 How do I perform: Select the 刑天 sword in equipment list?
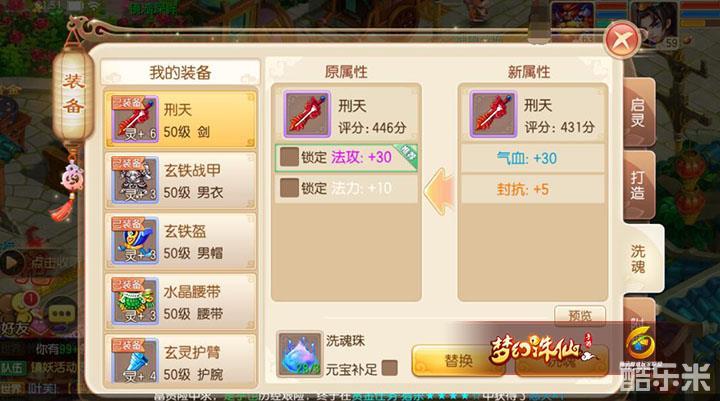pos(180,119)
